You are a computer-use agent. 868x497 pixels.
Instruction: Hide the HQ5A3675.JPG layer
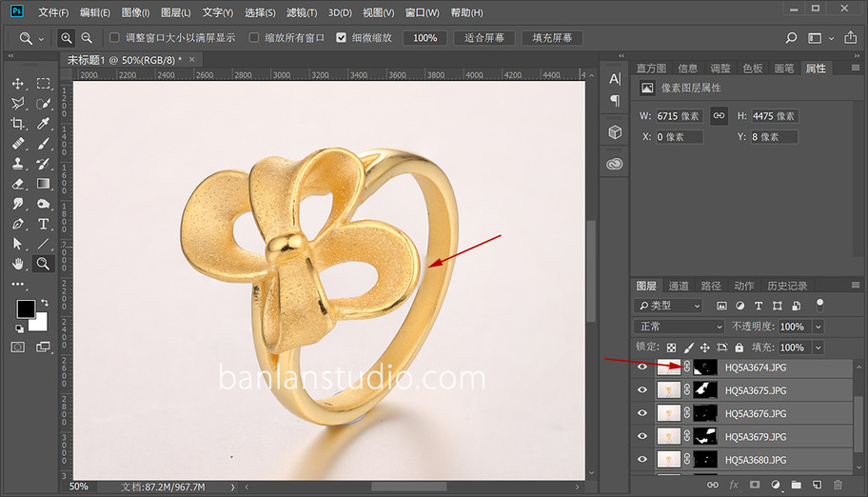pyautogui.click(x=642, y=390)
